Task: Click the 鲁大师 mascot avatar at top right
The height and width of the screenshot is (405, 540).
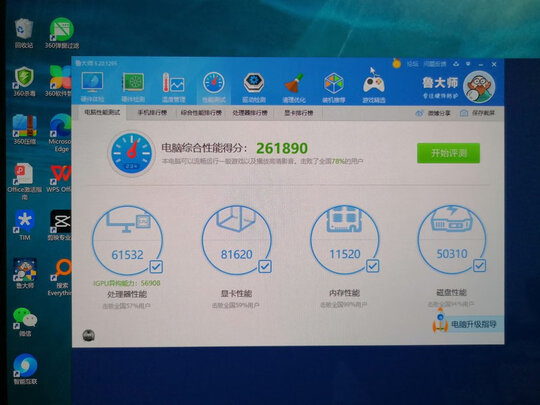Action: coord(479,86)
